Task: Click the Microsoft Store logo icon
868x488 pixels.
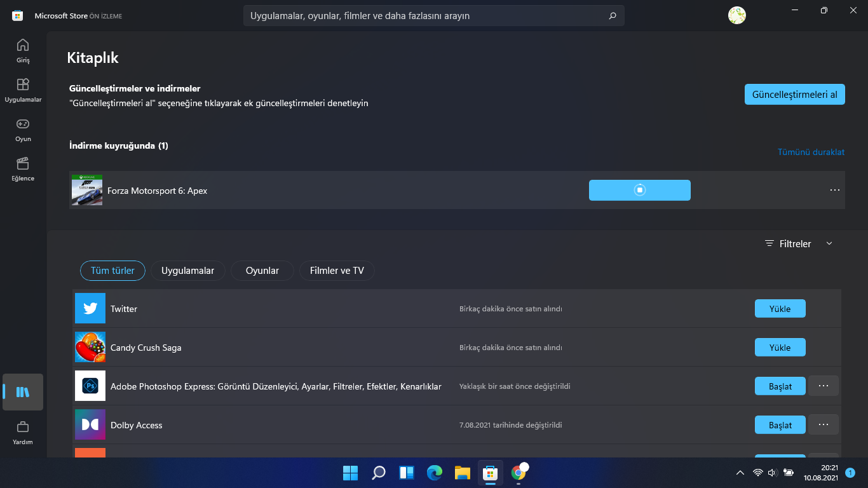Action: (x=18, y=15)
